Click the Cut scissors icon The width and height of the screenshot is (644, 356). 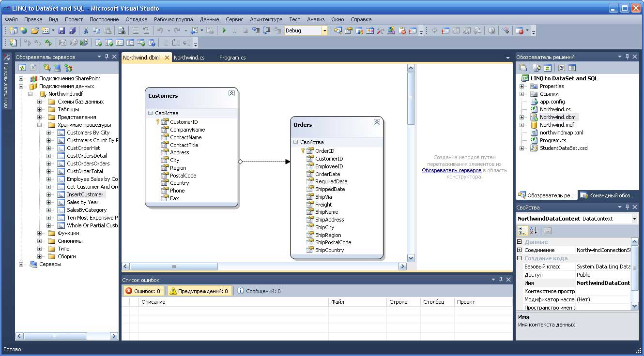[86, 30]
